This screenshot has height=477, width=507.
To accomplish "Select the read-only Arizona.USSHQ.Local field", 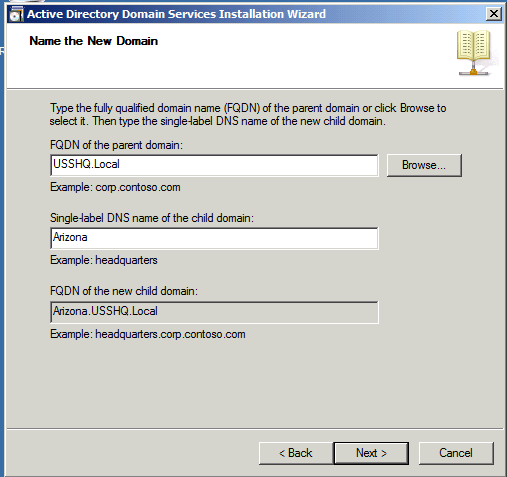I will (x=214, y=312).
